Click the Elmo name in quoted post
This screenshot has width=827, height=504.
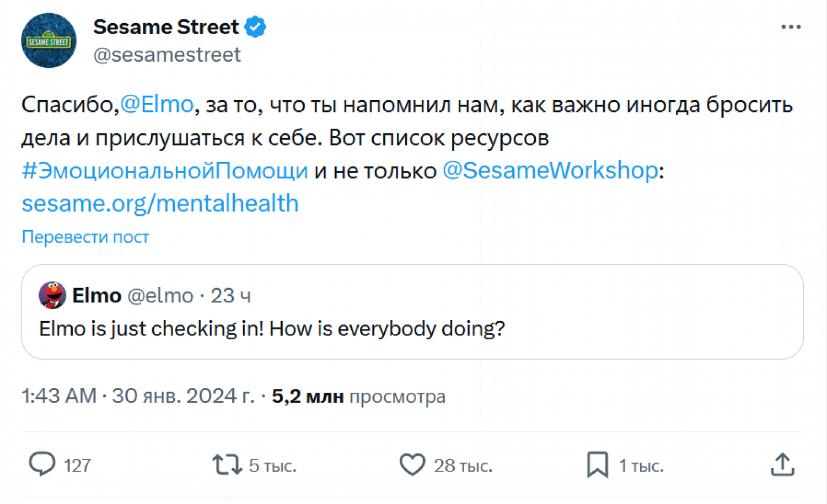click(96, 296)
